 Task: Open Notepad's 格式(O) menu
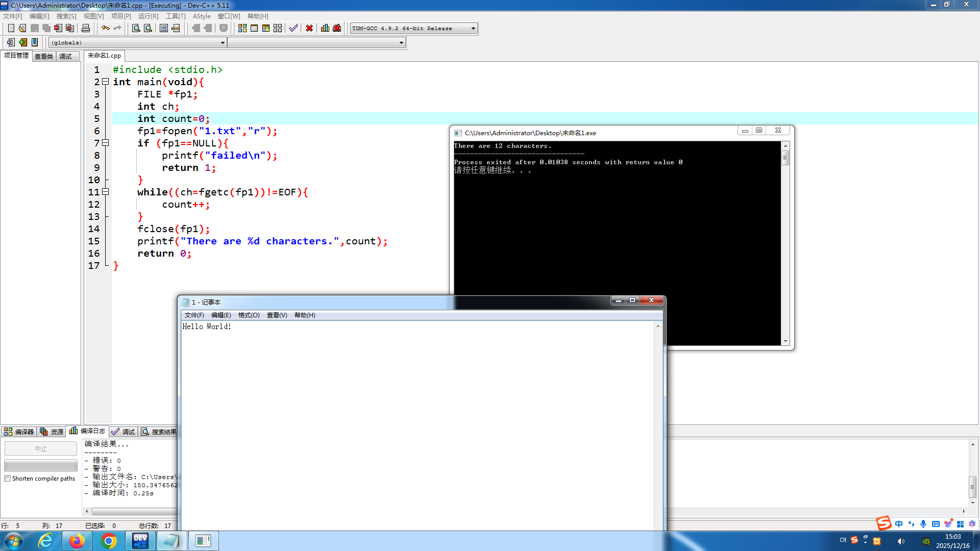coord(249,315)
